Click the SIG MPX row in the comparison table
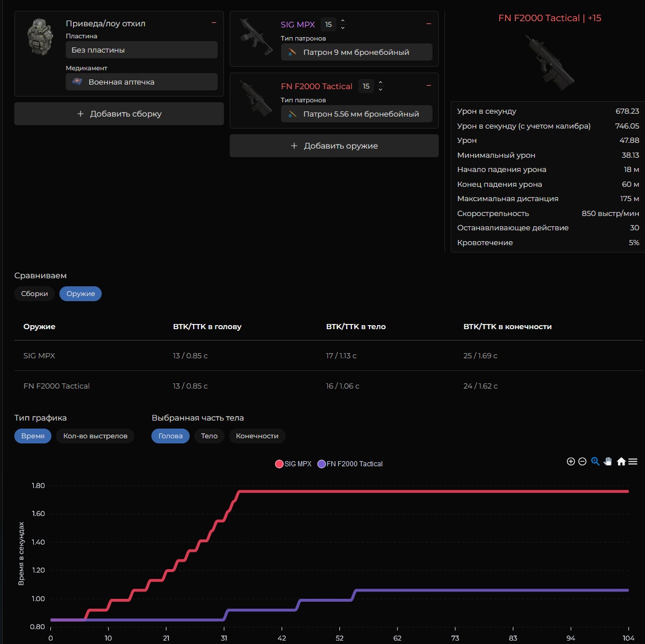This screenshot has height=644, width=645. tap(328, 355)
